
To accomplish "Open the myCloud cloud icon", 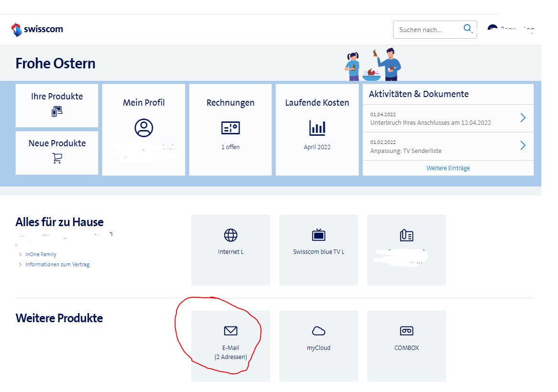I will (x=318, y=331).
